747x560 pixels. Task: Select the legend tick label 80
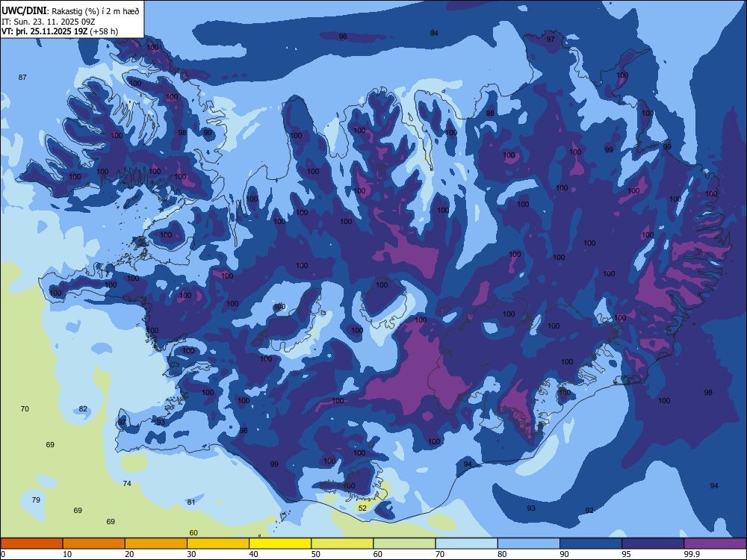tap(502, 554)
